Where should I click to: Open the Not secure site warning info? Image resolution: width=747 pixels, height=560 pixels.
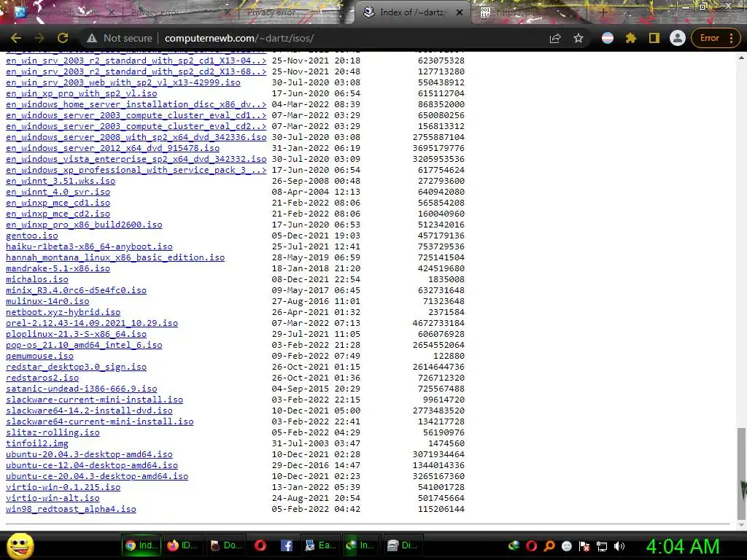click(x=119, y=38)
